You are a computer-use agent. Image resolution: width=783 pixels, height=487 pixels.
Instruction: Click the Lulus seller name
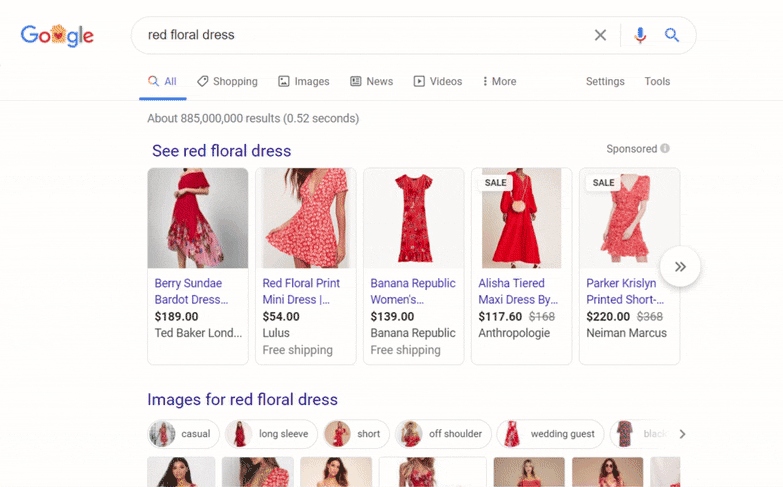tap(276, 333)
